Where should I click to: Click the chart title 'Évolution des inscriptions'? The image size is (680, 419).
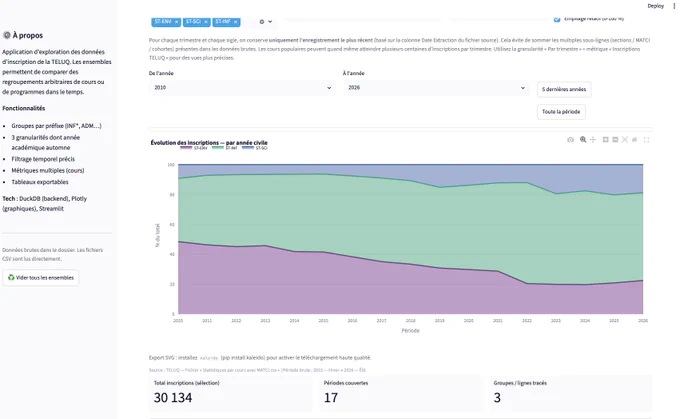pyautogui.click(x=209, y=143)
